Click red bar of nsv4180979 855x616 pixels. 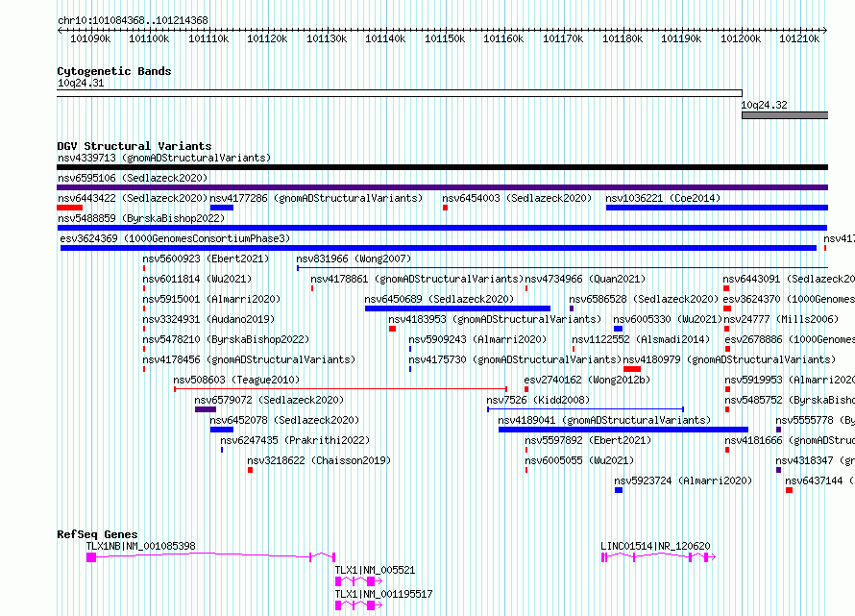click(632, 369)
